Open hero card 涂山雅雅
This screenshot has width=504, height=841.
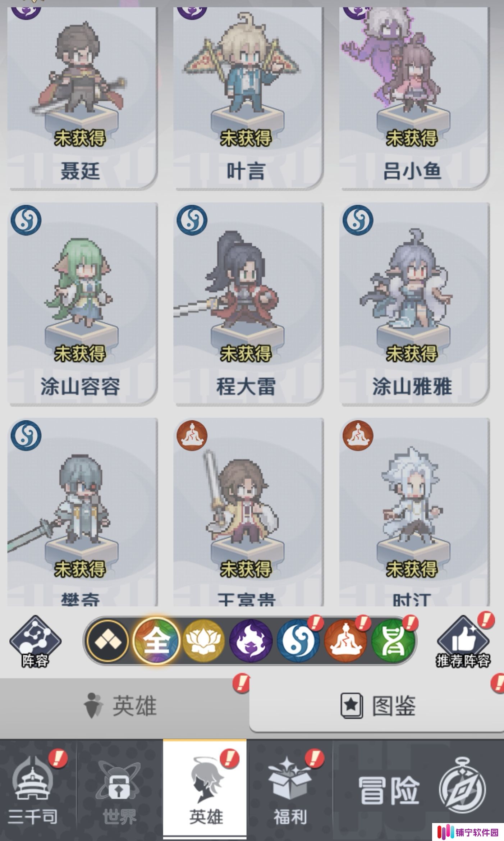[x=414, y=304]
